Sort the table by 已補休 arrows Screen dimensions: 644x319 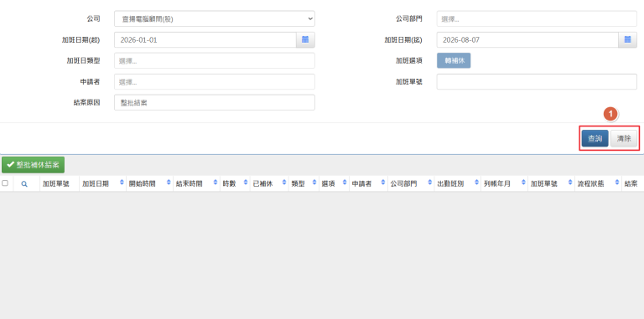284,183
